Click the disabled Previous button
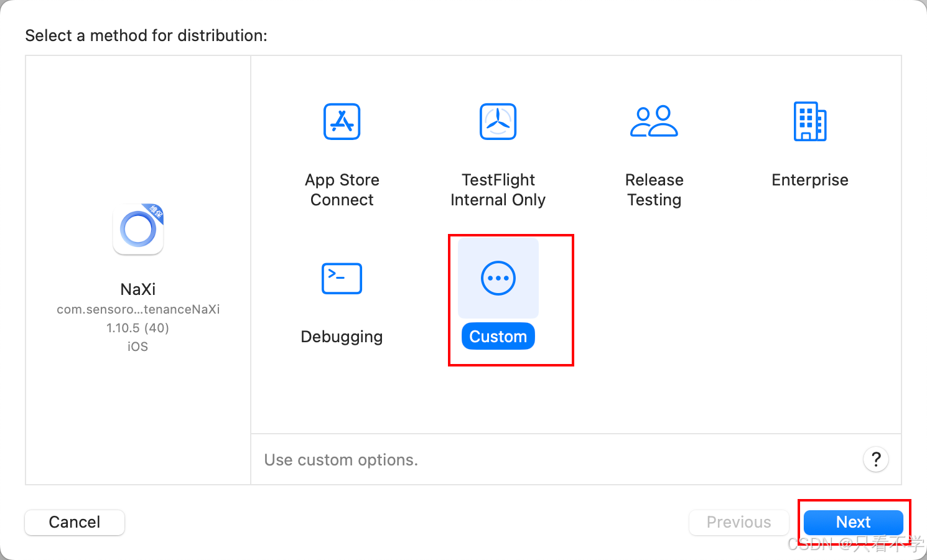 738,522
